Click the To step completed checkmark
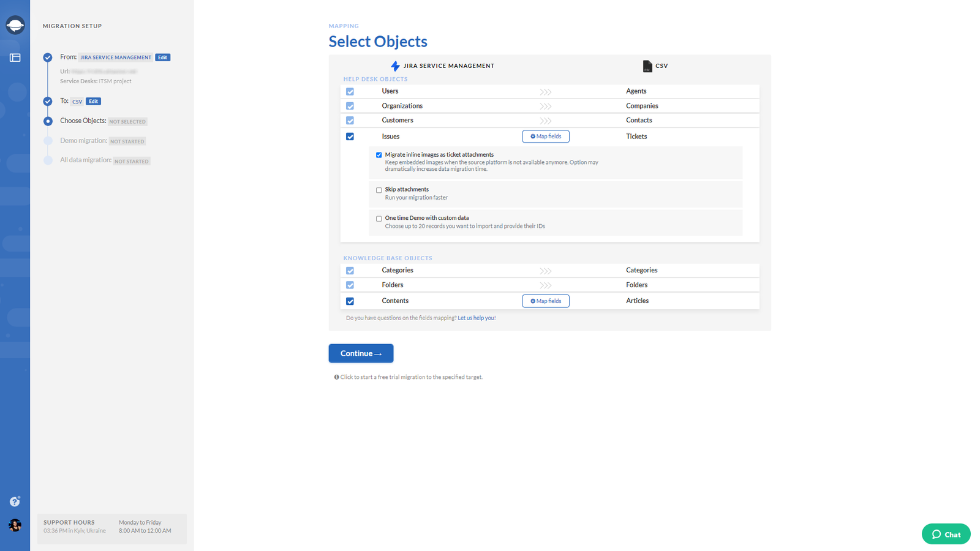The width and height of the screenshot is (980, 551). click(x=48, y=102)
